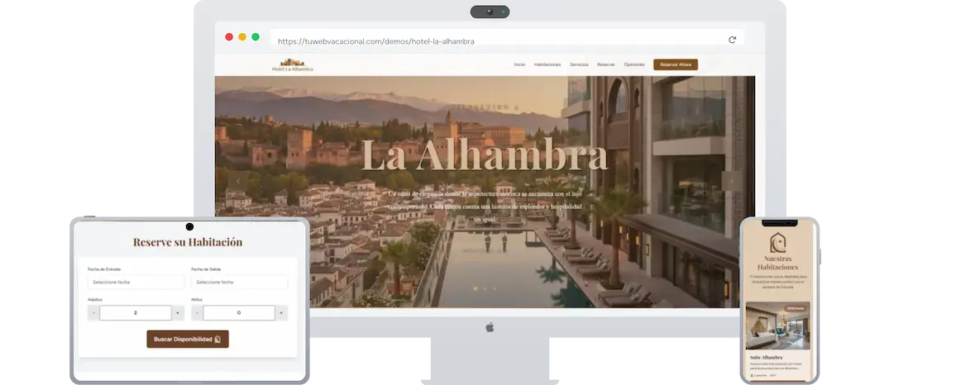Image resolution: width=980 pixels, height=385 pixels.
Task: Click the browser reload icon
Action: pos(732,40)
